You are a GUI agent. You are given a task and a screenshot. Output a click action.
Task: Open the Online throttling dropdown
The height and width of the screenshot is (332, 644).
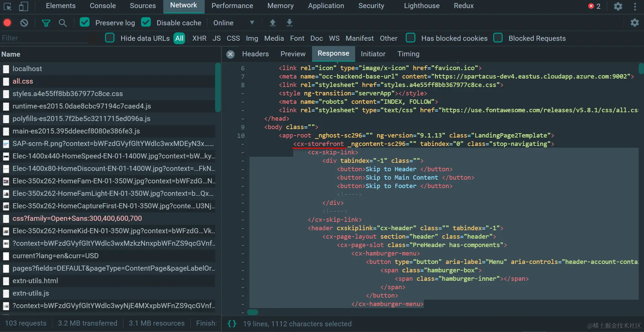tap(234, 23)
